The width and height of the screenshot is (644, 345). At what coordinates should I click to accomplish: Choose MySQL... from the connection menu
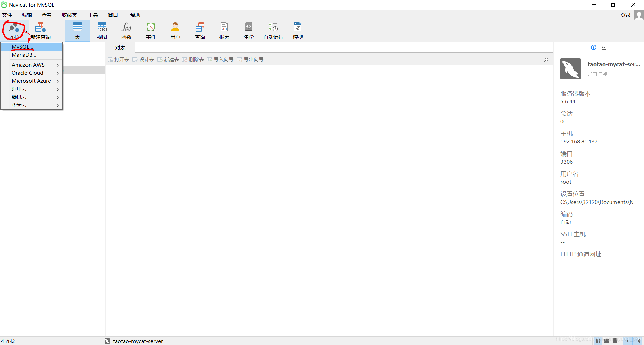[32, 47]
